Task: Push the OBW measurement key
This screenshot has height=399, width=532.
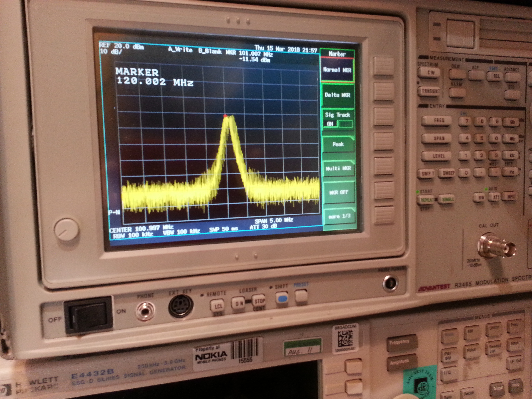Action: click(458, 74)
